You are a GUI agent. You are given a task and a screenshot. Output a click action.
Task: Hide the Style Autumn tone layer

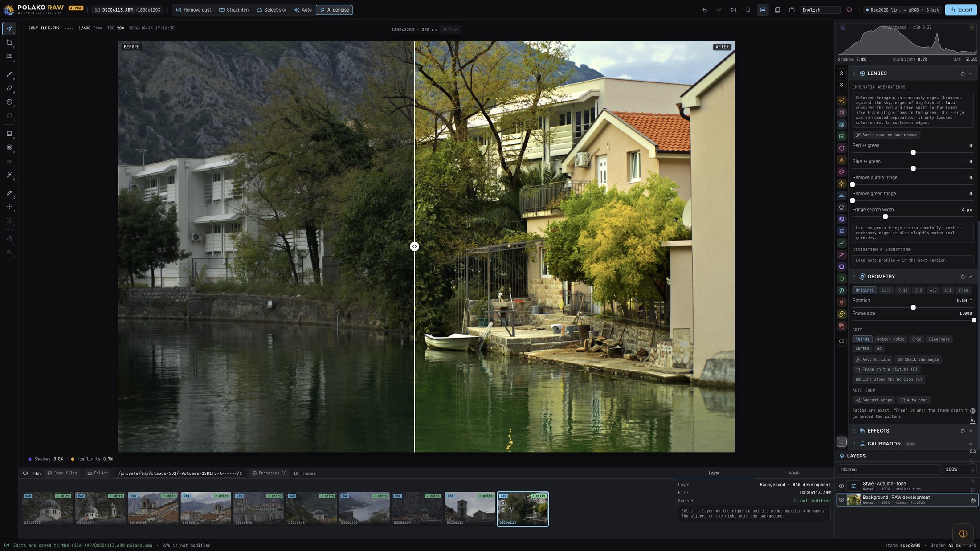[x=841, y=486]
